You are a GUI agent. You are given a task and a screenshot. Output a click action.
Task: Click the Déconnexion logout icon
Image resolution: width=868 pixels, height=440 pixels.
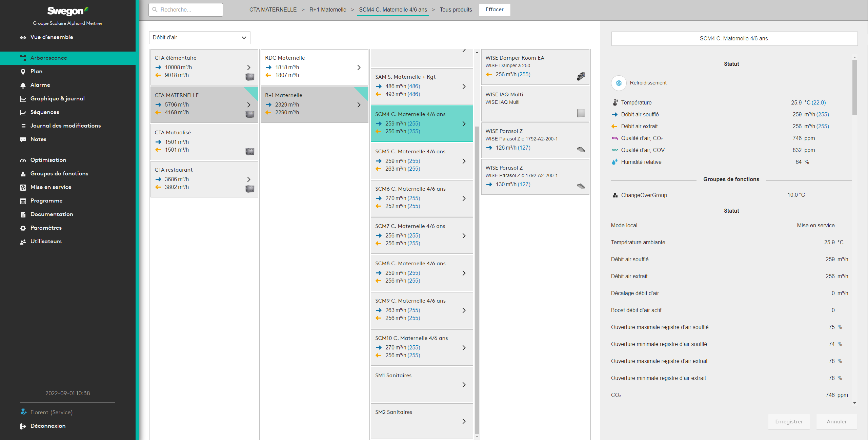23,426
